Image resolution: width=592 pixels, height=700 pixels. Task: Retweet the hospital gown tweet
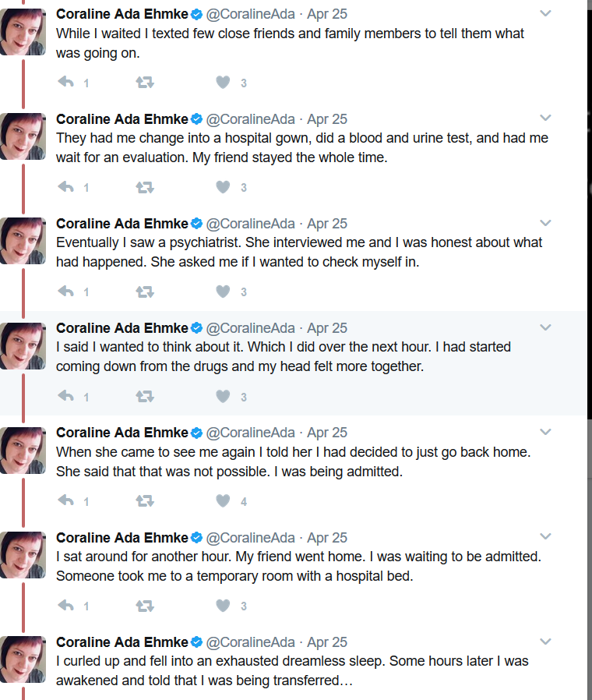click(145, 187)
